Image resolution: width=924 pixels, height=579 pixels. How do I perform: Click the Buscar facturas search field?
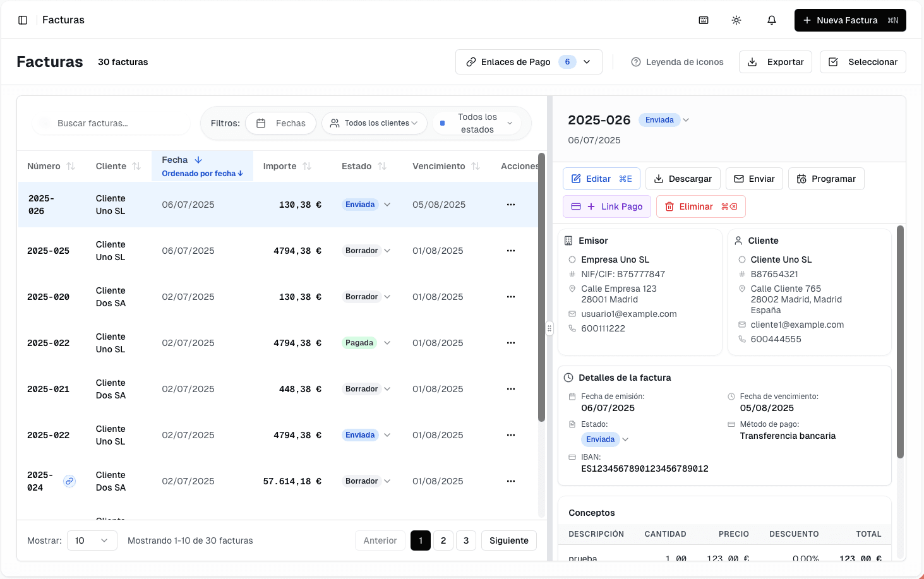pos(111,123)
